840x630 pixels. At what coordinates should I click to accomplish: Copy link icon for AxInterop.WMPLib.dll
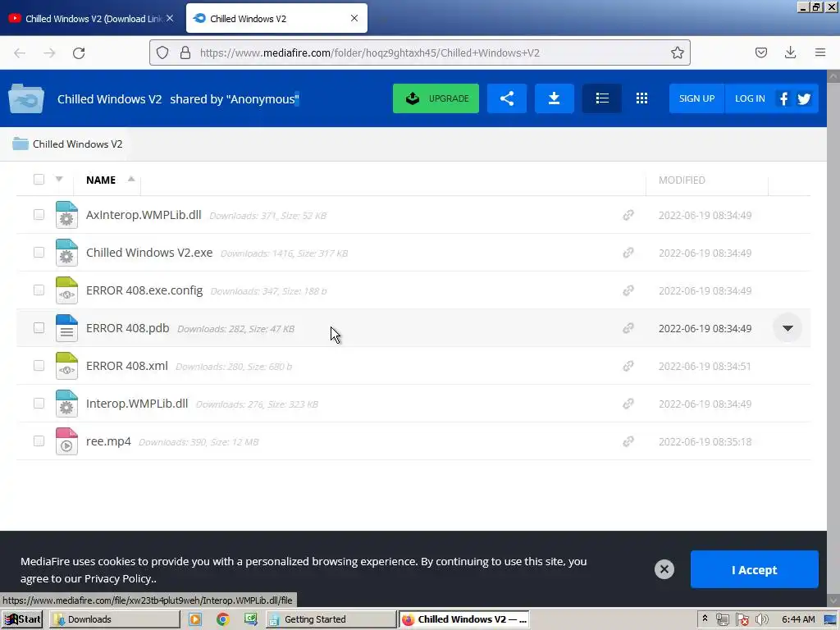(628, 215)
